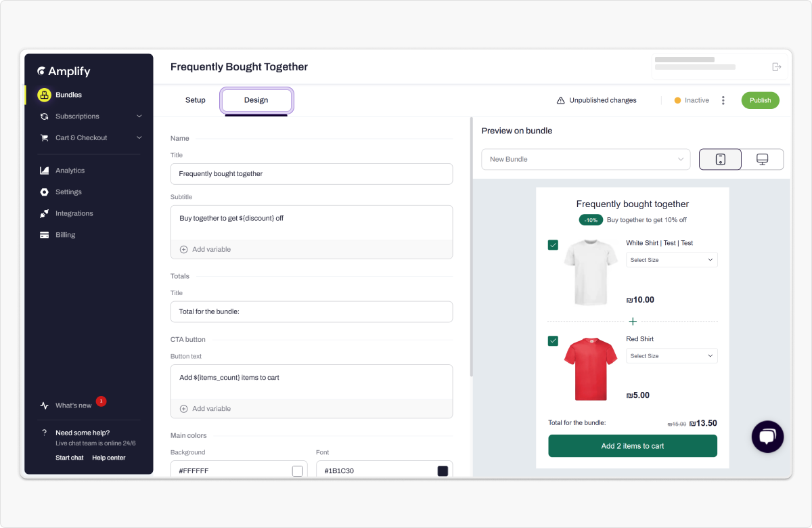Click the Integrations plug icon
Viewport: 812px width, 528px height.
44,213
